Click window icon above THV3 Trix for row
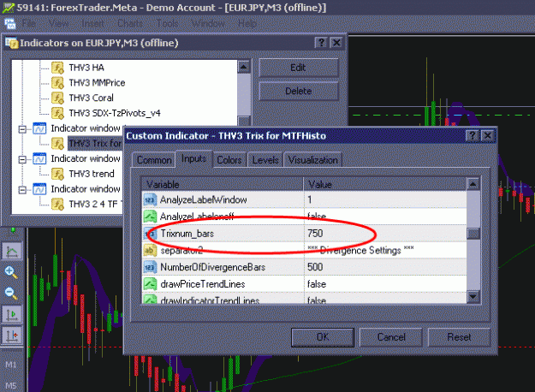This screenshot has height=392, width=535. pos(39,128)
